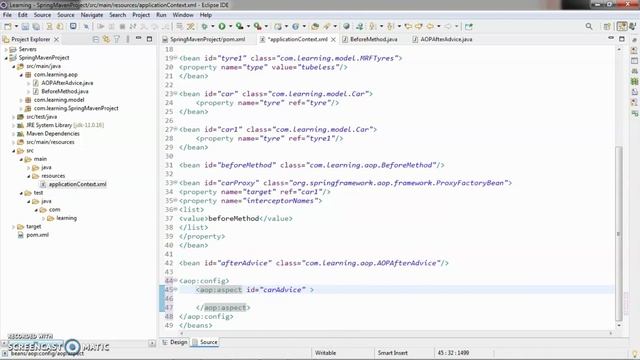Image resolution: width=640 pixels, height=360 pixels.
Task: Open the Run button dropdown arrow
Action: pos(230,27)
